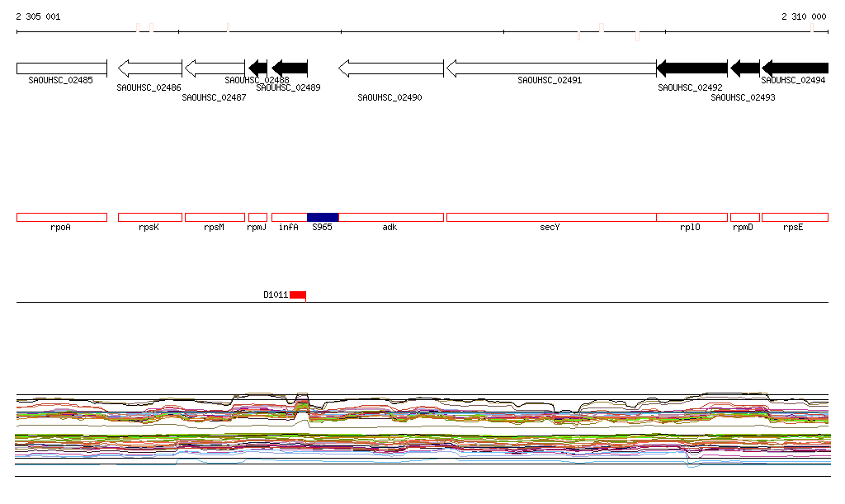Click the infA gene box
This screenshot has width=845, height=504.
(290, 218)
